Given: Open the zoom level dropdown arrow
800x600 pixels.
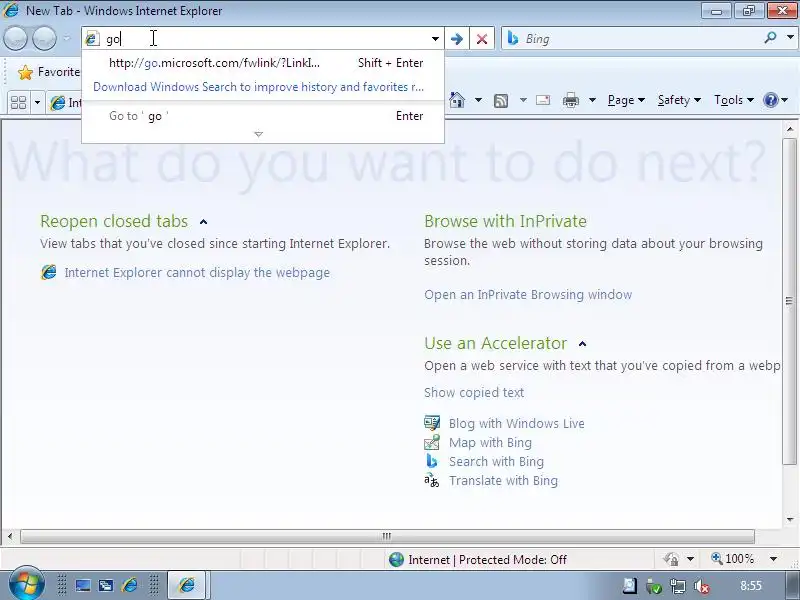Looking at the screenshot, I should pyautogui.click(x=773, y=559).
